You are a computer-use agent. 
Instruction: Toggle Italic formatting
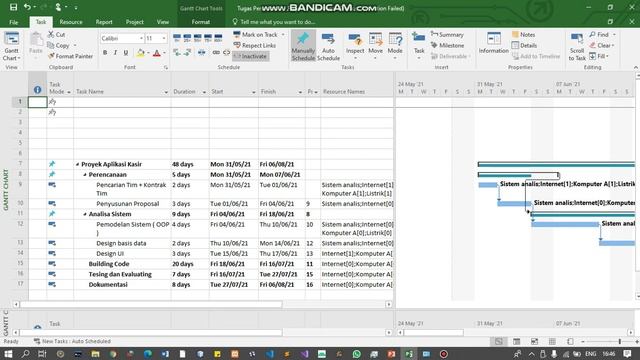tap(115, 53)
